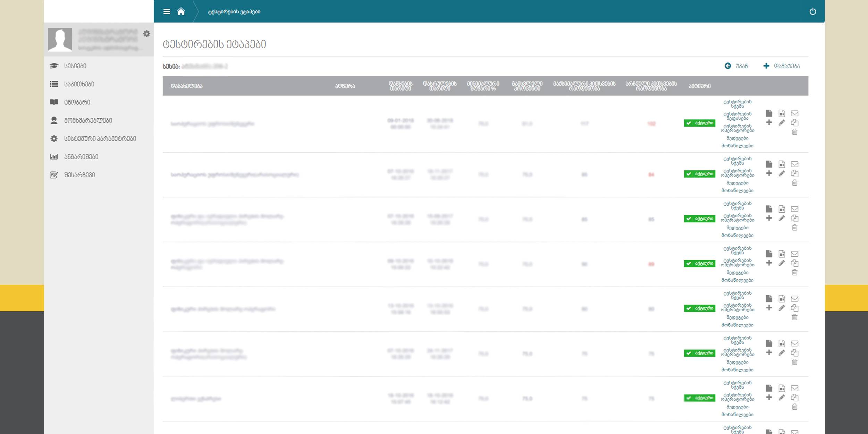Go to home via the house icon
Image resolution: width=868 pixels, height=434 pixels.
pyautogui.click(x=181, y=11)
